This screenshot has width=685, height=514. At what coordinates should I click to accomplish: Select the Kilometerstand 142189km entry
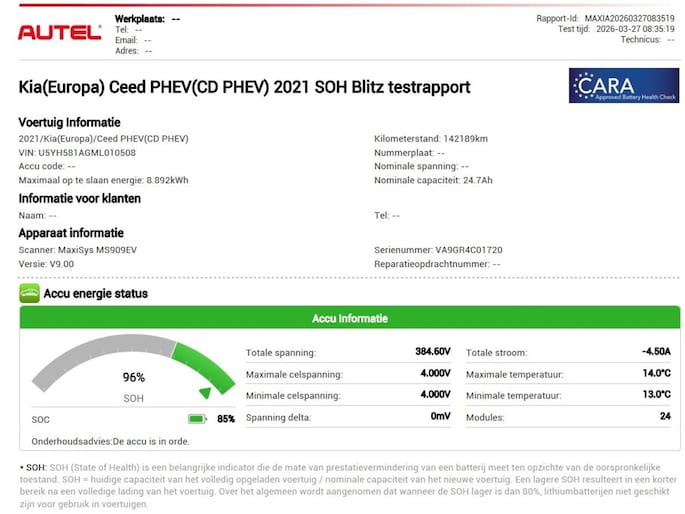point(431,139)
